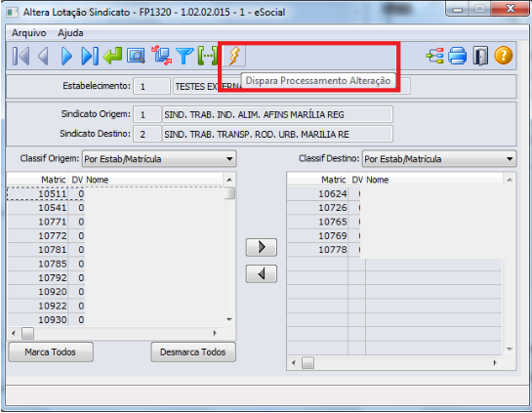Select origin row with matric 10771
Screen dimensions: 532x413
(x=115, y=222)
